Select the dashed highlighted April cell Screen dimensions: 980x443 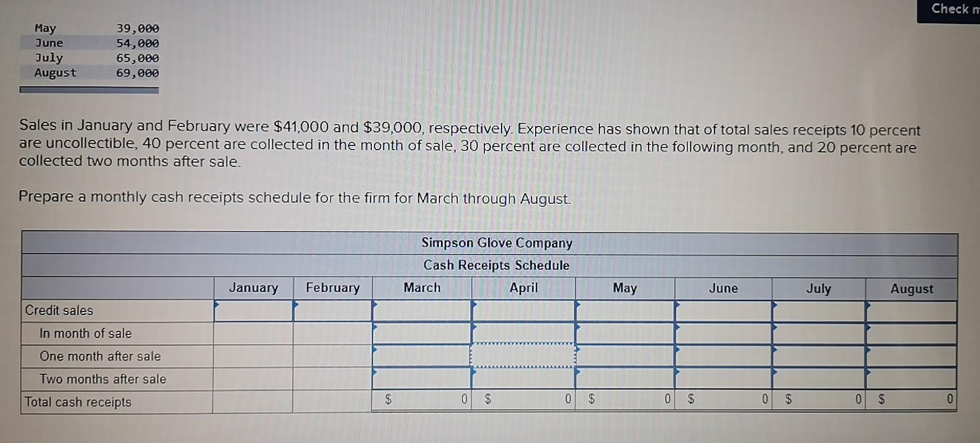[x=522, y=355]
